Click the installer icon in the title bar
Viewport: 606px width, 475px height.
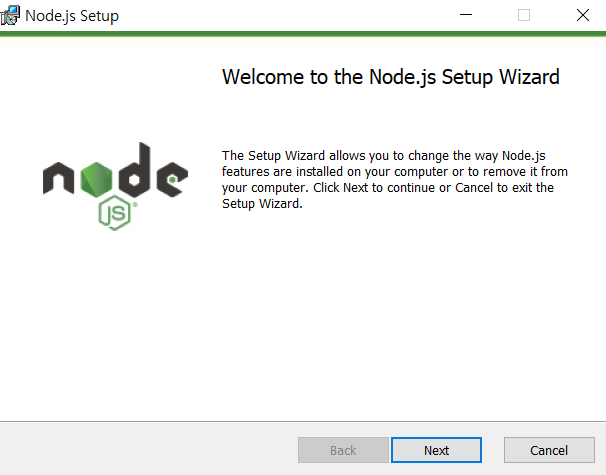point(10,15)
